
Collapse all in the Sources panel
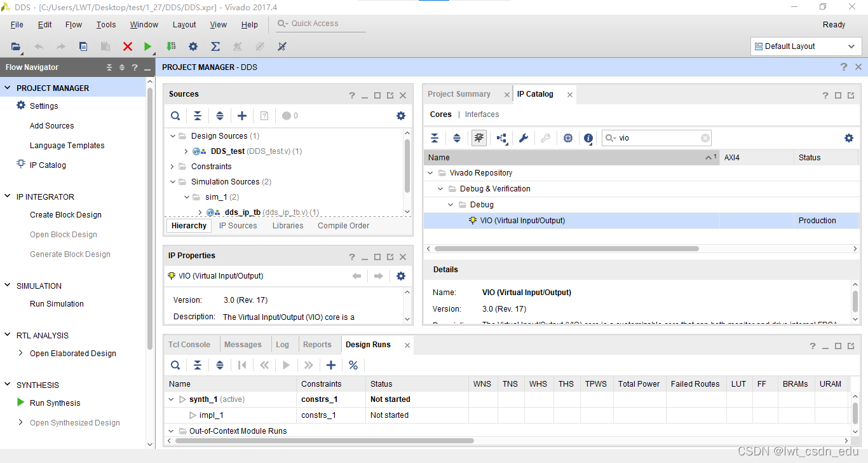198,116
